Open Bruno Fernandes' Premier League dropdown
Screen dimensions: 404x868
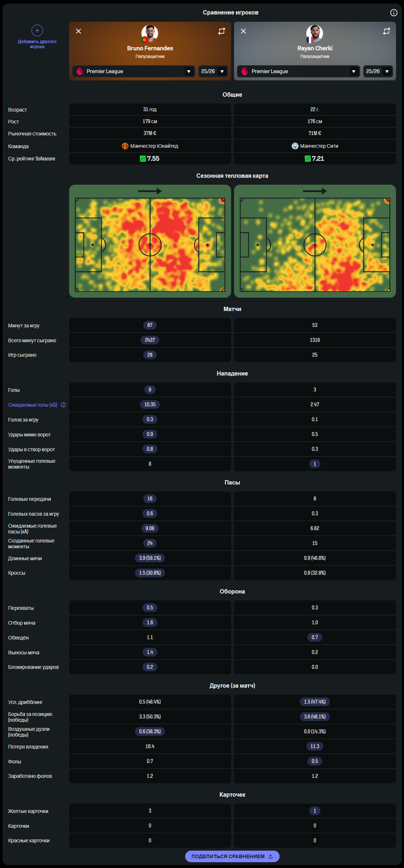coord(133,71)
